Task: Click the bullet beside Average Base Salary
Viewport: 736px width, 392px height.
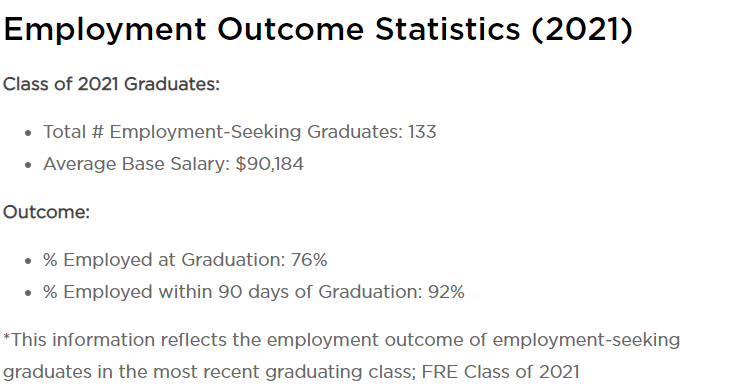Action: click(28, 165)
